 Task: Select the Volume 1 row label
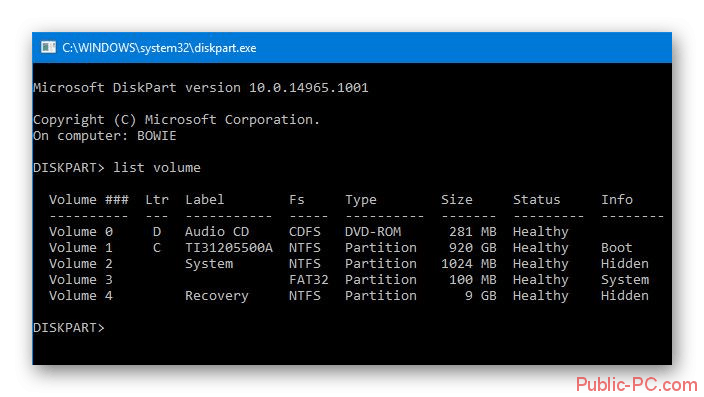click(81, 248)
